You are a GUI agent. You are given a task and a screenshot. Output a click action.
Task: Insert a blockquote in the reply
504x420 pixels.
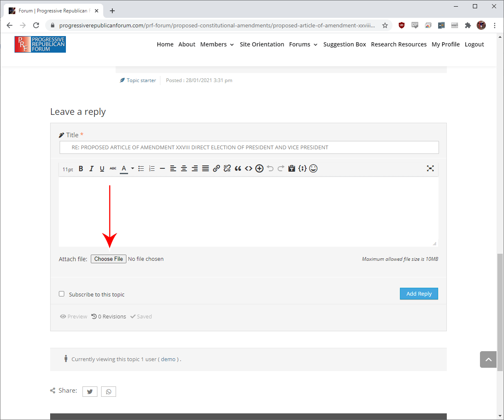click(238, 168)
